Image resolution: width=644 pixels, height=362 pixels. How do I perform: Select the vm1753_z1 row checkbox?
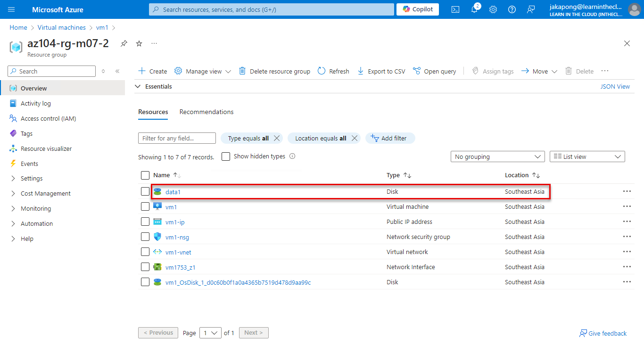(145, 267)
